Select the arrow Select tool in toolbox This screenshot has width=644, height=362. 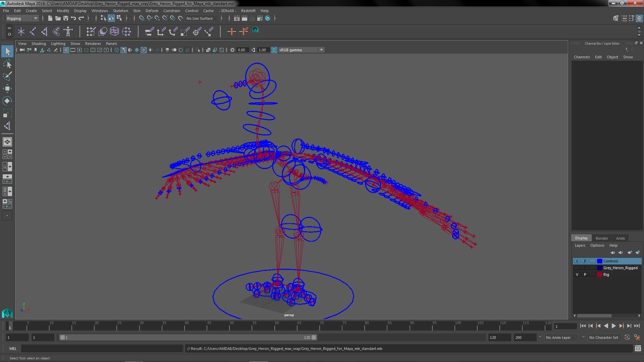[7, 51]
